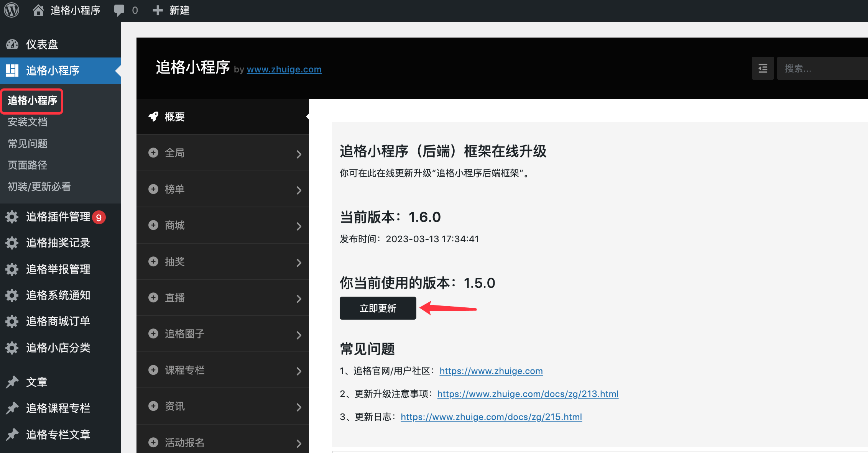
Task: Click the plus circle icon beside 全局
Action: coord(153,153)
